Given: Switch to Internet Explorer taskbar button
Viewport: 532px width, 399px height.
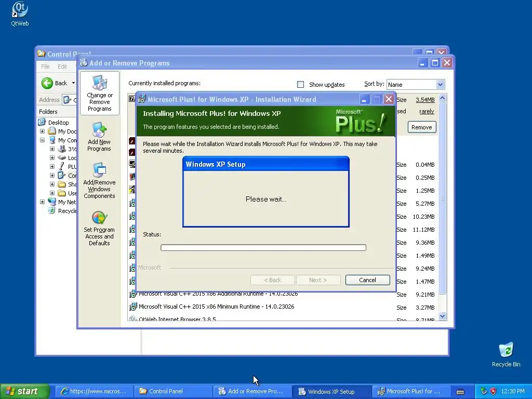Looking at the screenshot, I should pyautogui.click(x=94, y=391).
